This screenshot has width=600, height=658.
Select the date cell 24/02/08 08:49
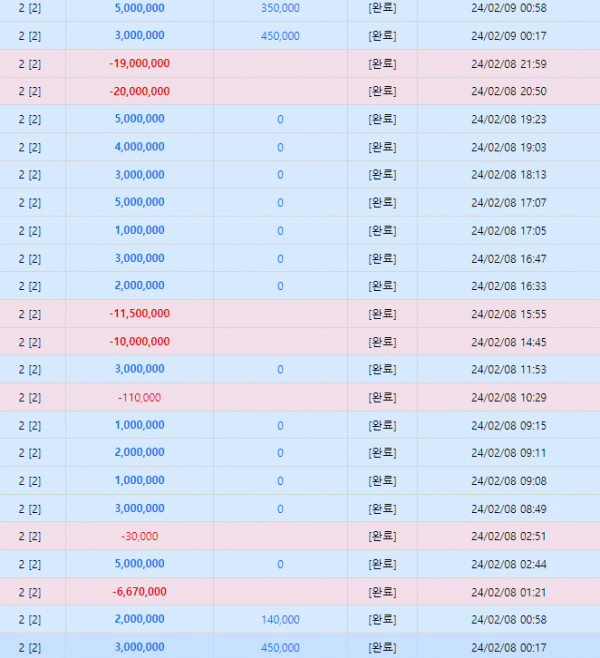[x=509, y=509]
